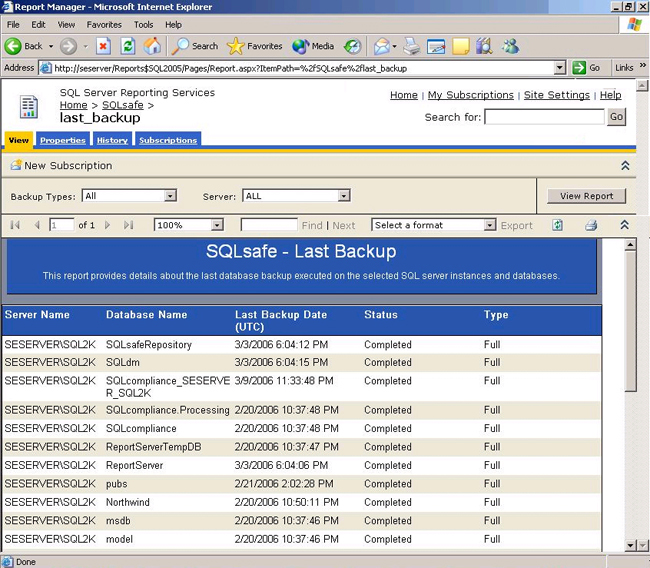Open the Site Settings link
Screen dimensions: 650x568
click(x=556, y=95)
